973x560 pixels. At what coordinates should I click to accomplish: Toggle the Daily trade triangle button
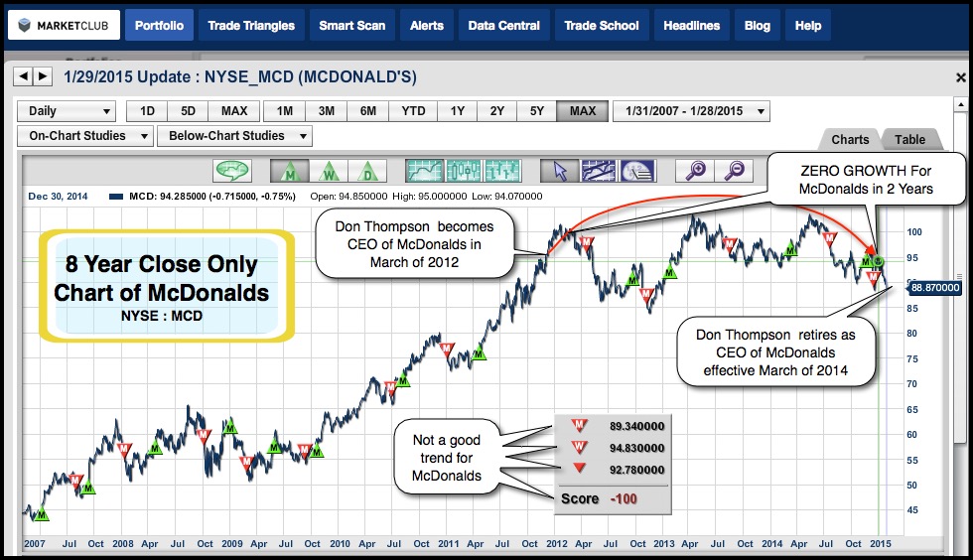pyautogui.click(x=368, y=171)
